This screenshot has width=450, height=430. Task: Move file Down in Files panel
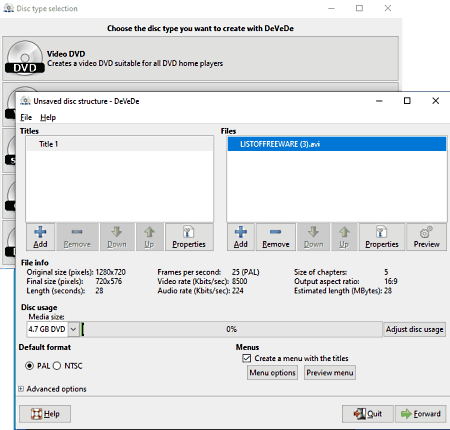313,237
